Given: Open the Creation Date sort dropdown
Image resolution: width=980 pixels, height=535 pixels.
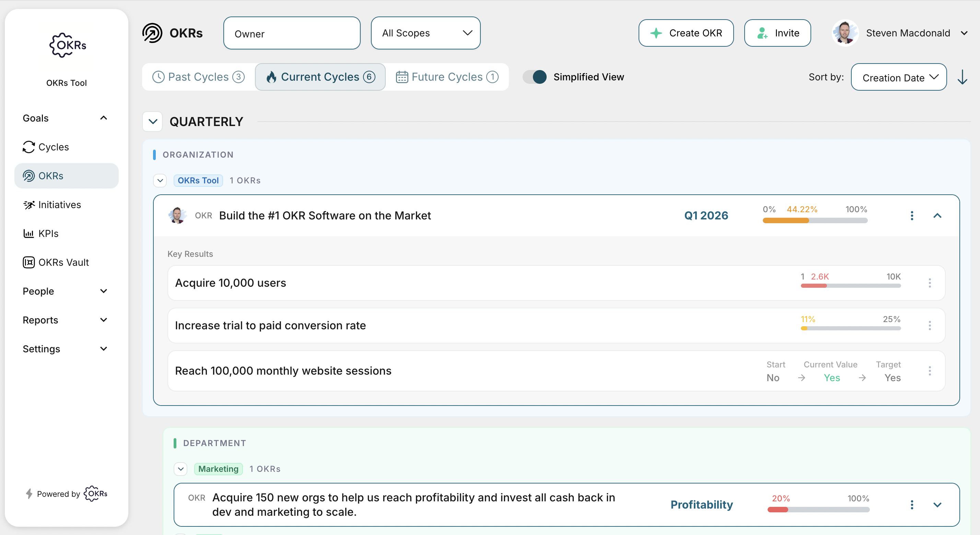Looking at the screenshot, I should click(899, 77).
